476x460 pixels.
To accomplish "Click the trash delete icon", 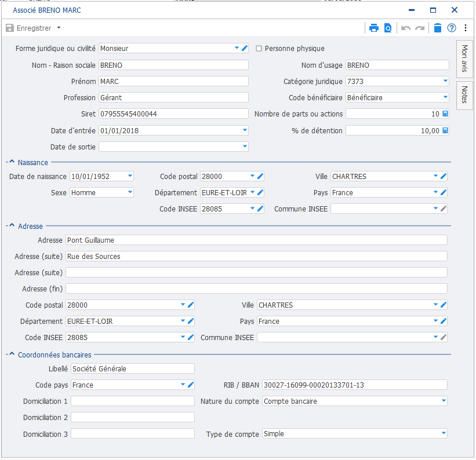I will [x=438, y=28].
